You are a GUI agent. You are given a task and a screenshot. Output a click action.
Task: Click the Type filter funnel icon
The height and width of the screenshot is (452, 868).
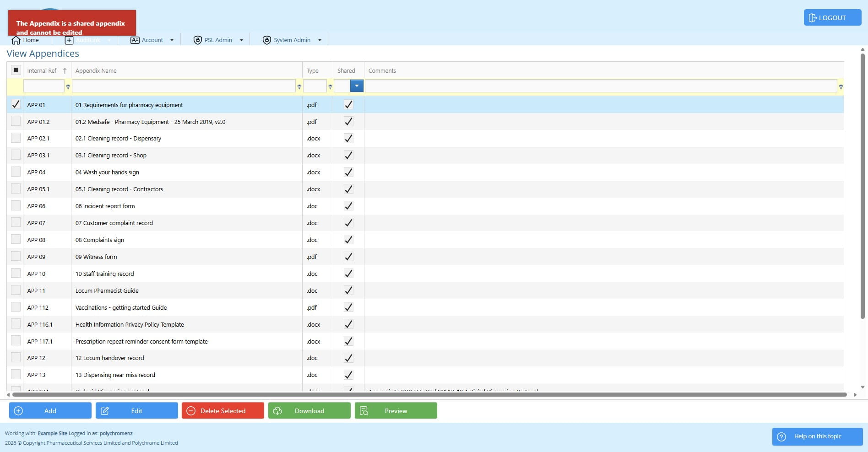pyautogui.click(x=330, y=86)
